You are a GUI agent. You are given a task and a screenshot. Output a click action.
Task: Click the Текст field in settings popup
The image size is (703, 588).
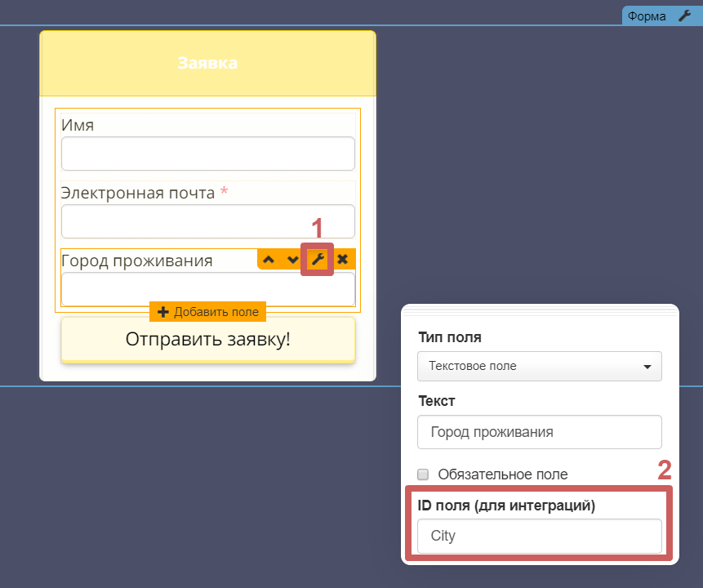539,432
